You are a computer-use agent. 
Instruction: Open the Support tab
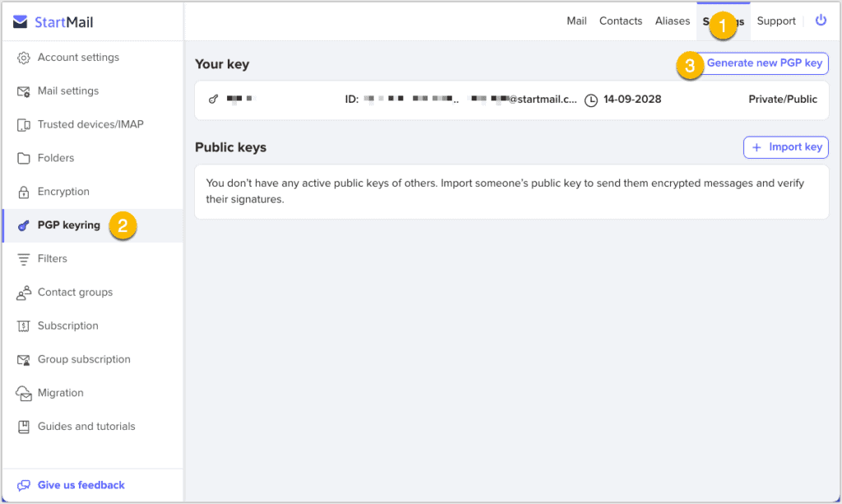point(776,21)
